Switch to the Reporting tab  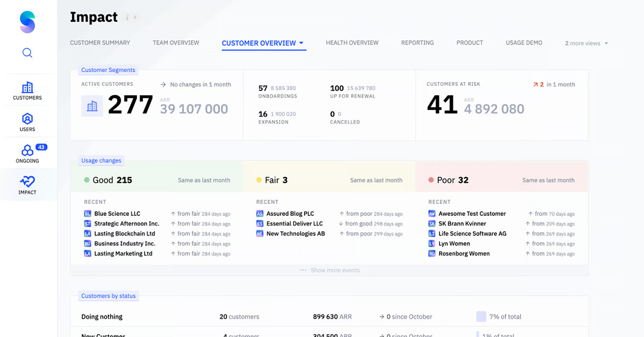point(417,43)
